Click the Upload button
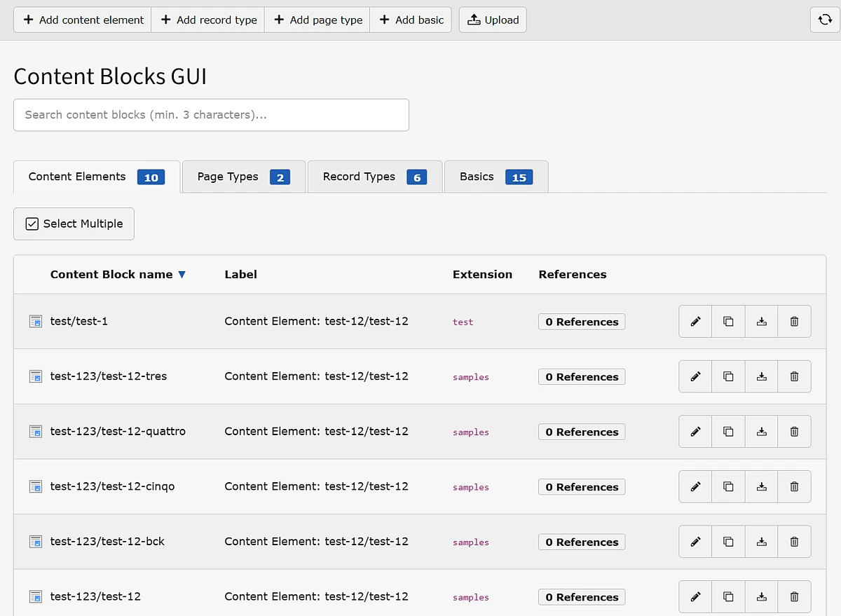841x616 pixels. (x=493, y=20)
